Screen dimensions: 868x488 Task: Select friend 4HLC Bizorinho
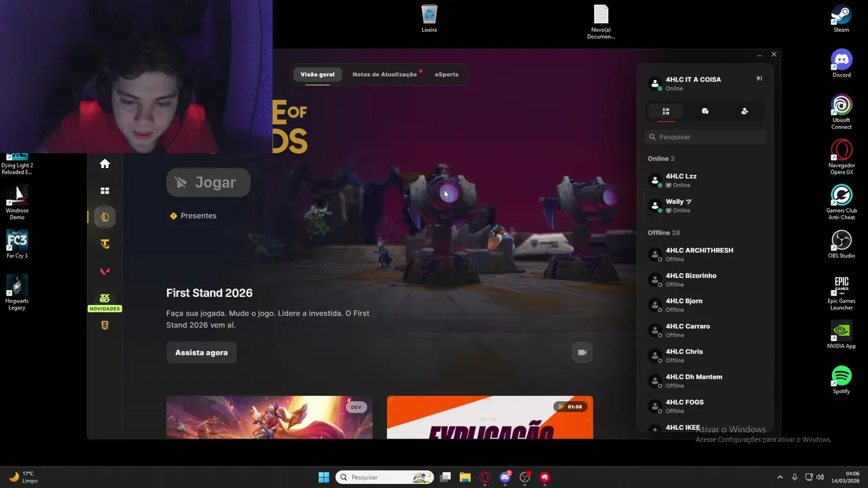point(705,280)
